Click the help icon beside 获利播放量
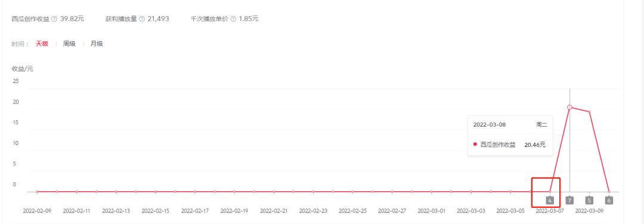This screenshot has height=224, width=644. point(142,19)
